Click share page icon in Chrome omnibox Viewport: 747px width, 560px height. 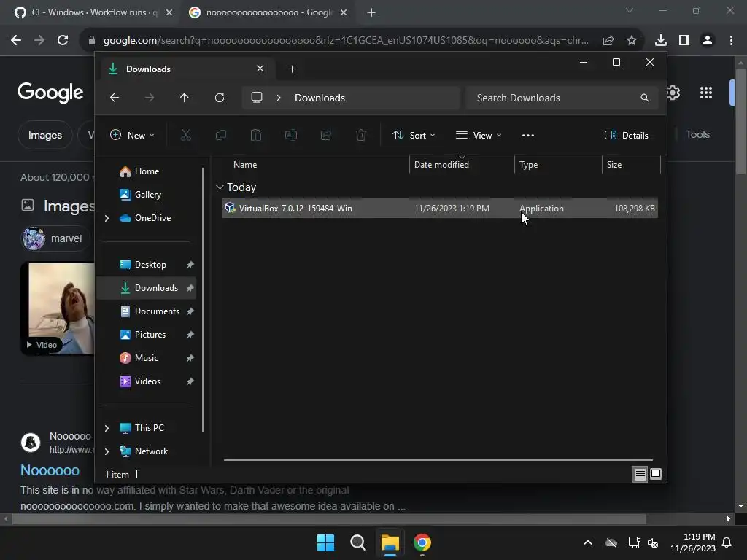608,41
